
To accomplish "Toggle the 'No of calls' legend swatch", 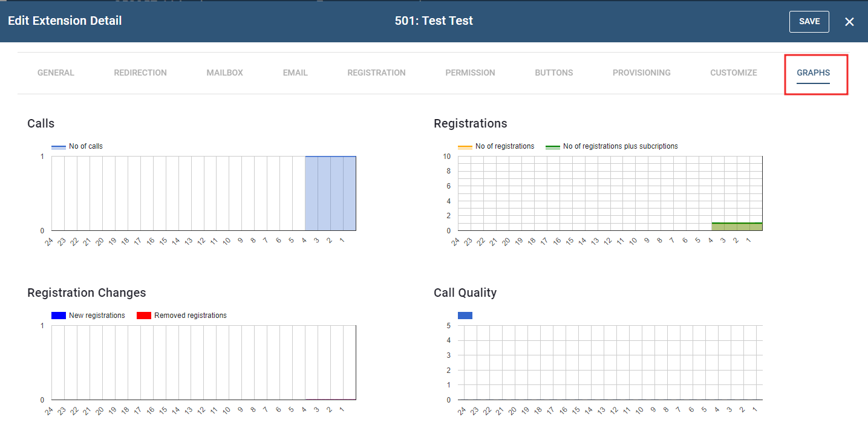I will pos(59,147).
